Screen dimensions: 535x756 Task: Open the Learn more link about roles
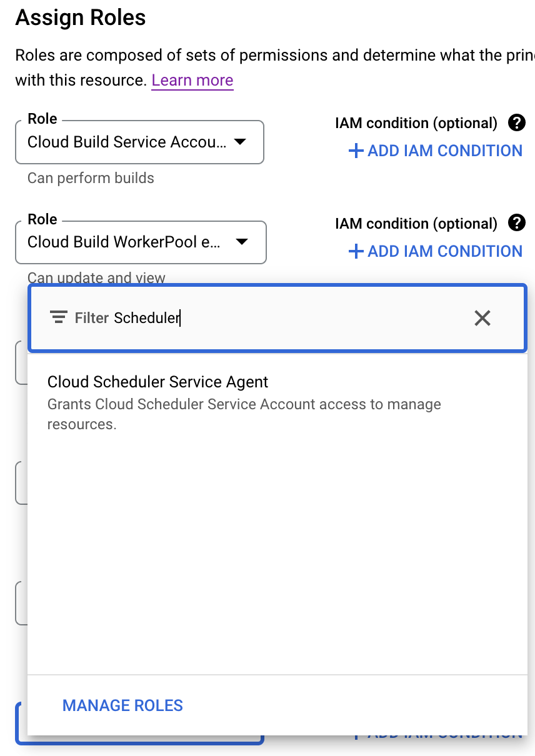[x=192, y=80]
